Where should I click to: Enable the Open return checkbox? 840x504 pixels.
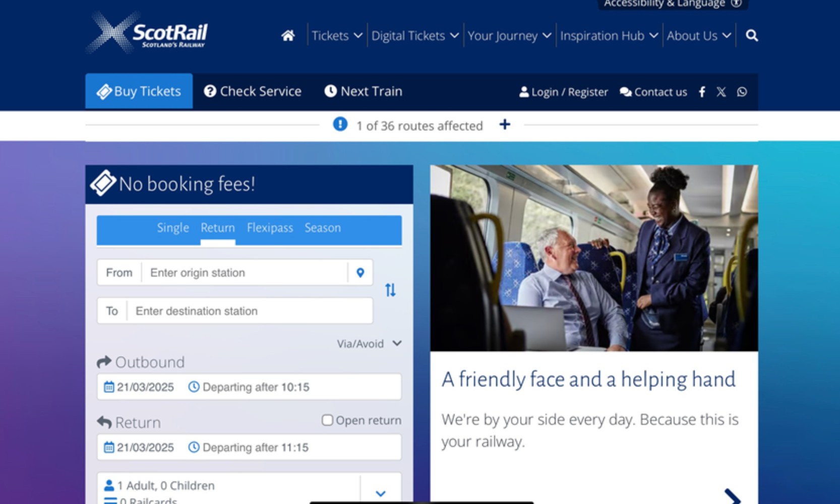(x=327, y=420)
